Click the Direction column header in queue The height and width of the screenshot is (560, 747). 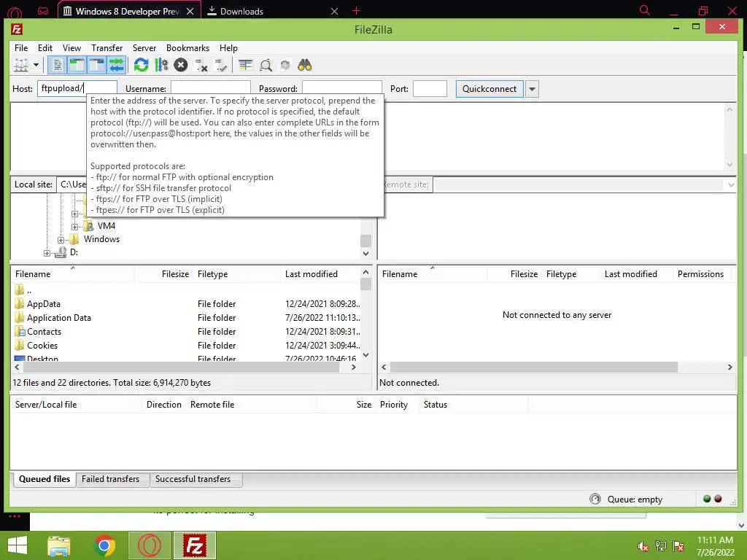164,404
